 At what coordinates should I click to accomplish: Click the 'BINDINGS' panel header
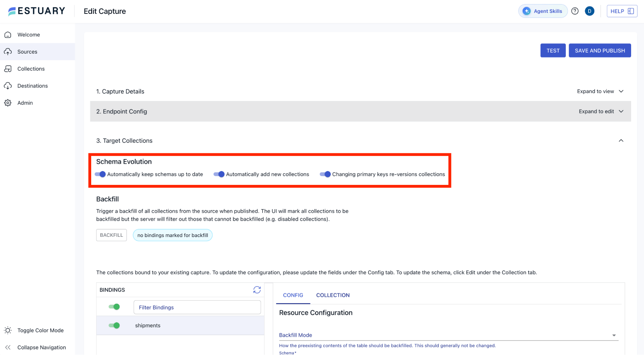click(x=112, y=290)
